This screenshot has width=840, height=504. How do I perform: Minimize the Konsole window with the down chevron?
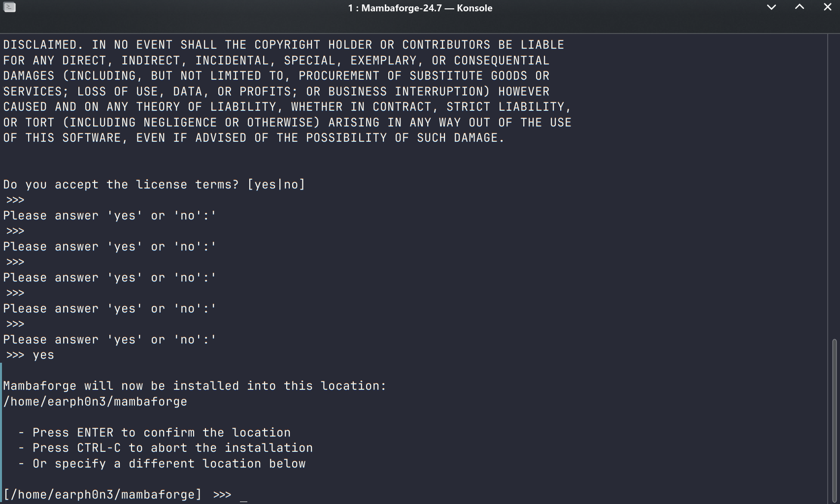pos(772,7)
